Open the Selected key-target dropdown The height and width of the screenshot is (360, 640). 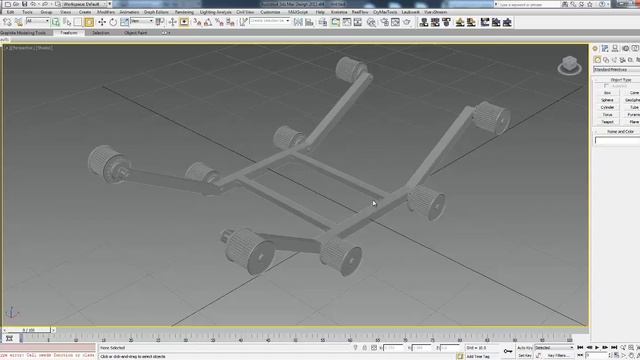click(553, 348)
